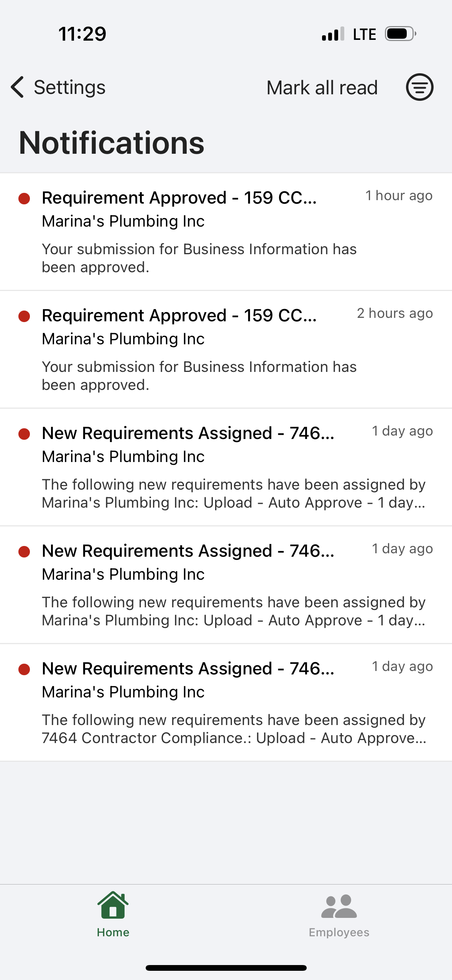The height and width of the screenshot is (980, 452).
Task: Open the Requirement Approved notification from 1 hour ago
Action: (199, 232)
